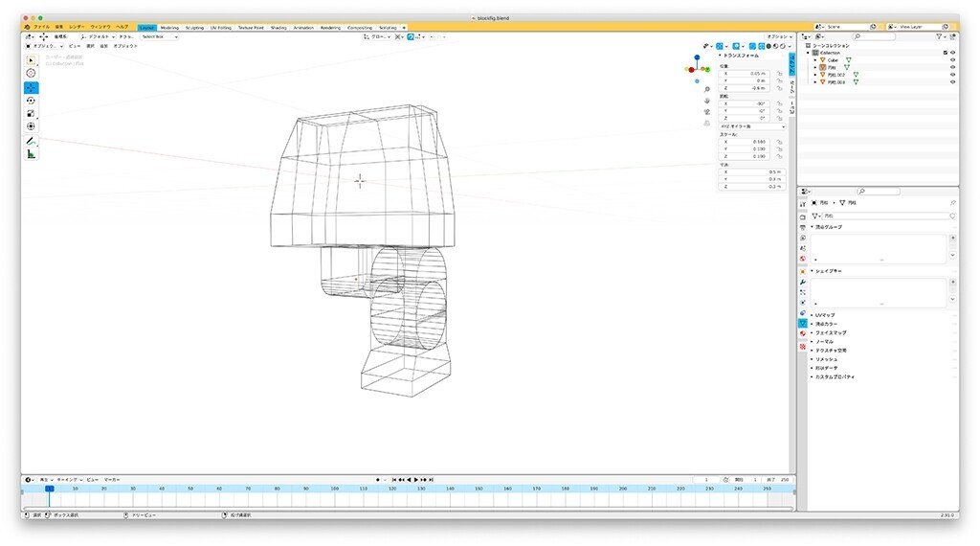Open Material properties tab icon

tap(803, 334)
